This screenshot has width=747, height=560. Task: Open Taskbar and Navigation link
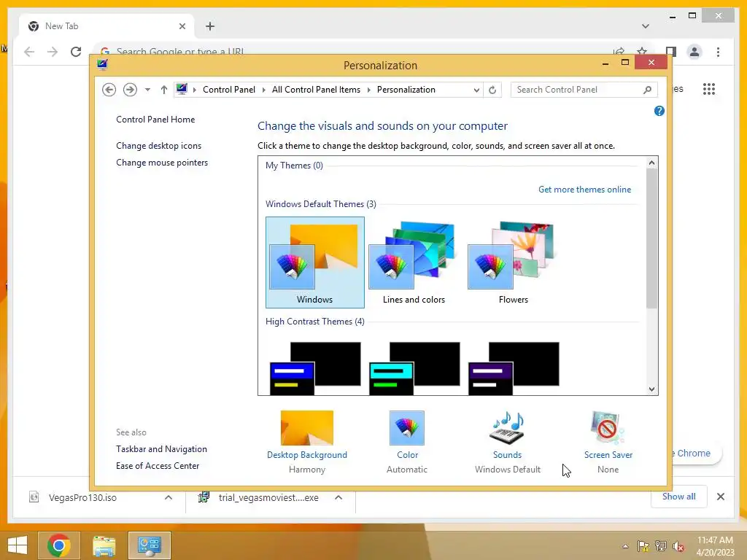coord(161,449)
